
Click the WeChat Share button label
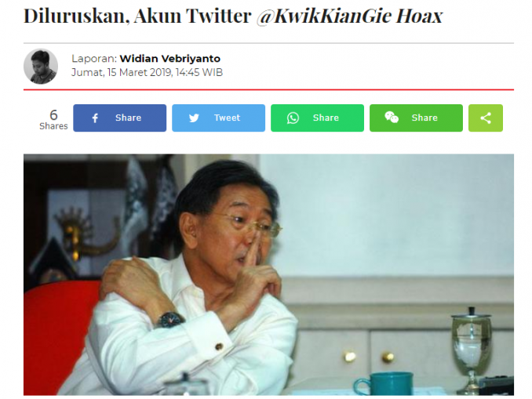pos(425,118)
